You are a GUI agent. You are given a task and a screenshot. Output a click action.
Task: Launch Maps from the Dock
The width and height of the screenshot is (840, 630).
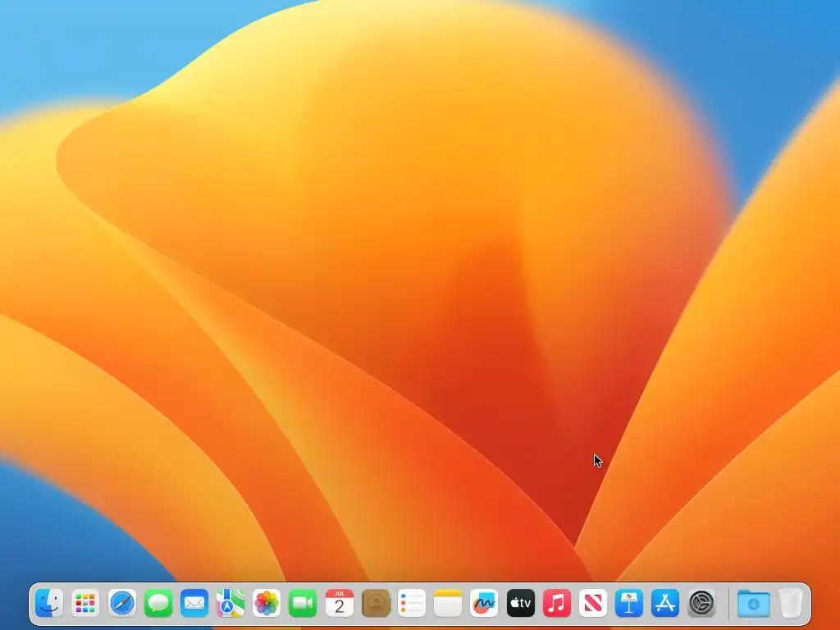pyautogui.click(x=231, y=603)
